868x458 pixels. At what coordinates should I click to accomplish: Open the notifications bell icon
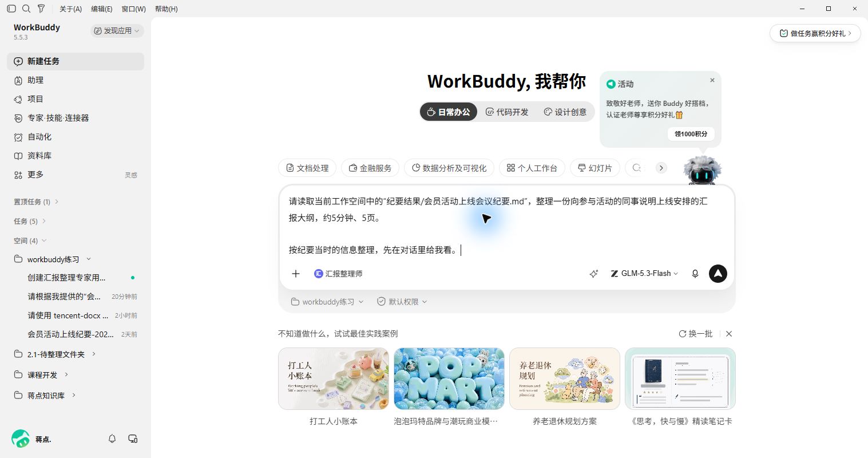(x=112, y=439)
